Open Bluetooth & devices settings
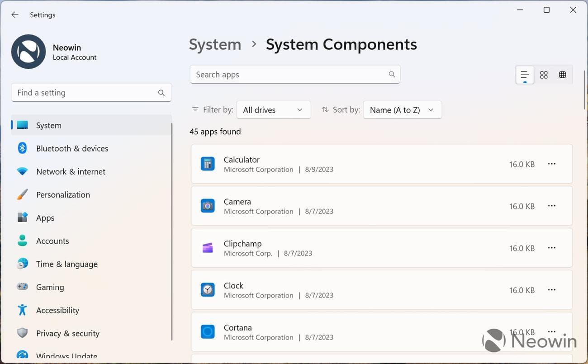 click(72, 148)
